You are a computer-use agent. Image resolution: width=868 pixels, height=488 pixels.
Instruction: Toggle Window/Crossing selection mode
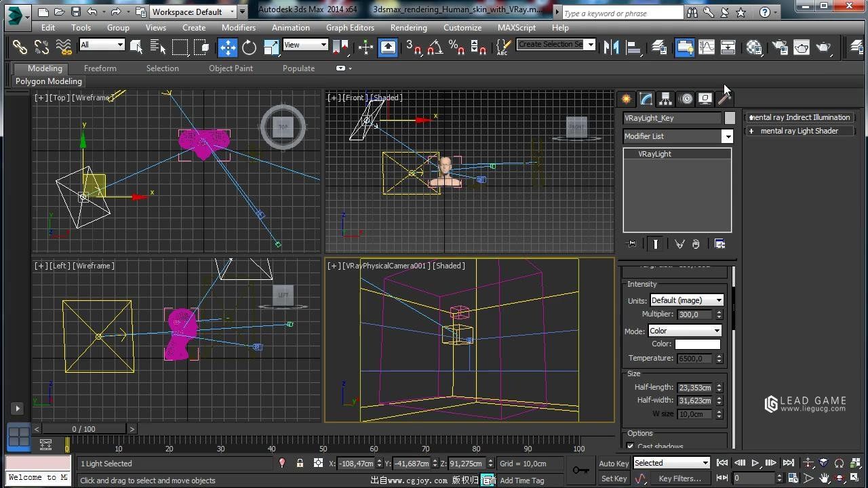click(201, 47)
